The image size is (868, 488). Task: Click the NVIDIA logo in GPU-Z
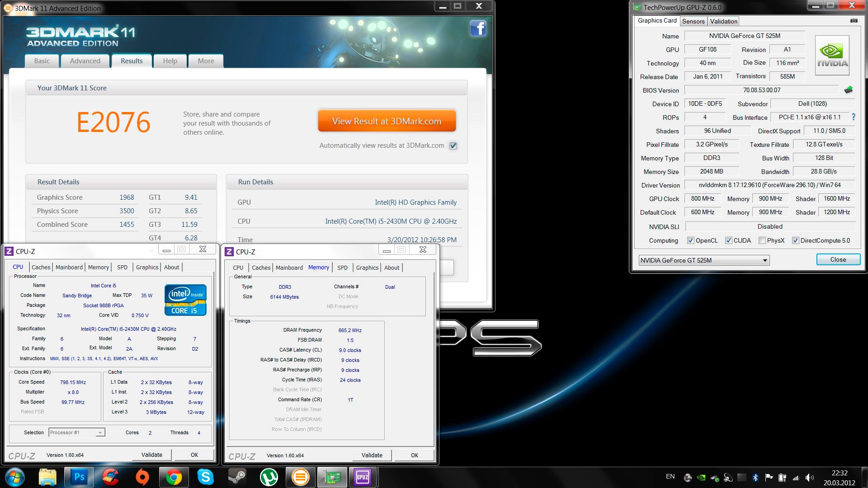[x=832, y=55]
